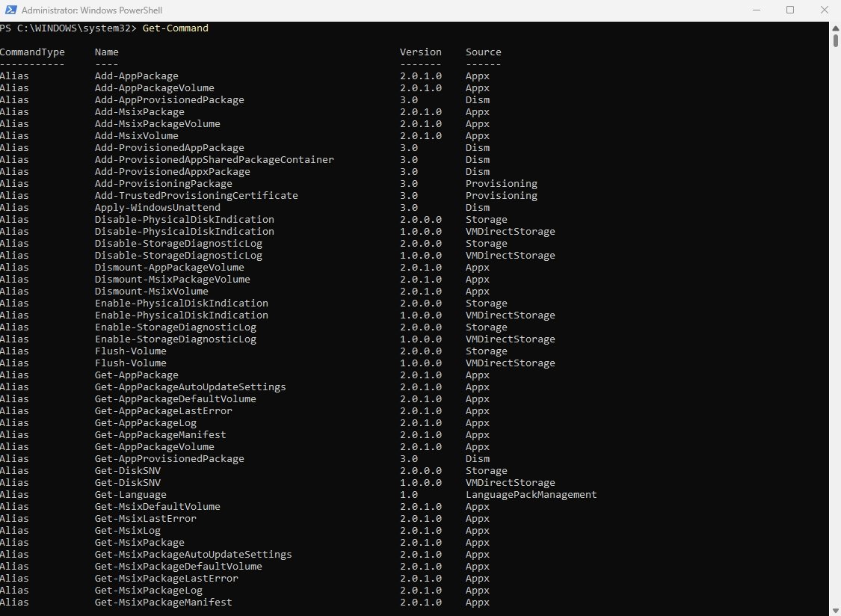Select the 'Get-MsixPackageManifest' entry

point(164,603)
